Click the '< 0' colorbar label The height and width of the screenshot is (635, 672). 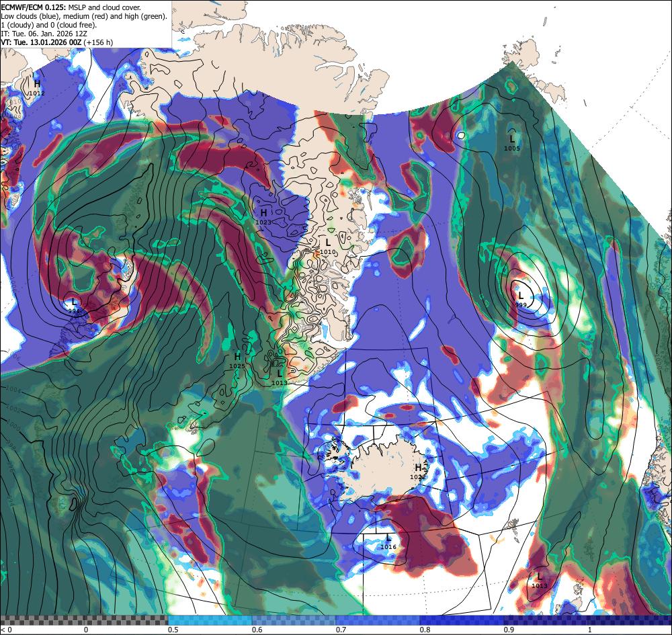click(x=7, y=630)
